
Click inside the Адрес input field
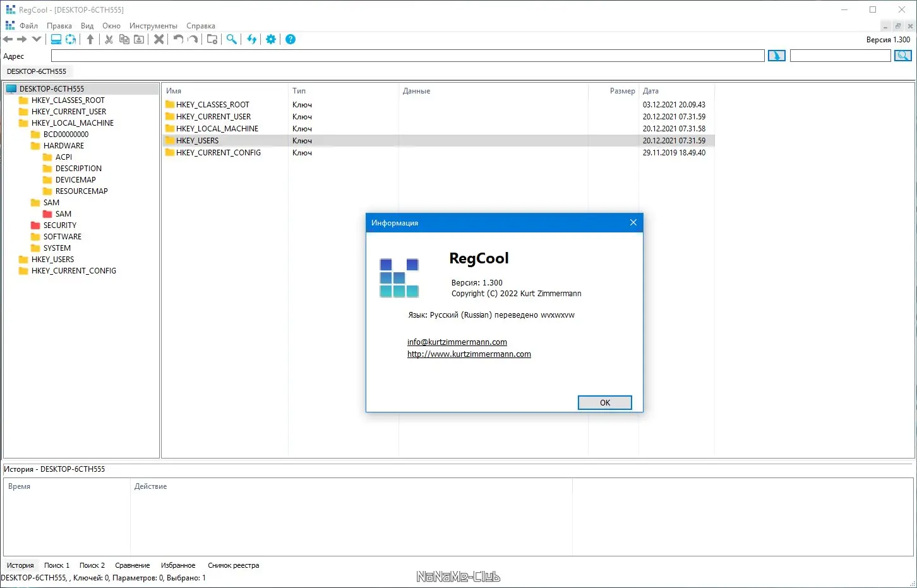pyautogui.click(x=407, y=56)
